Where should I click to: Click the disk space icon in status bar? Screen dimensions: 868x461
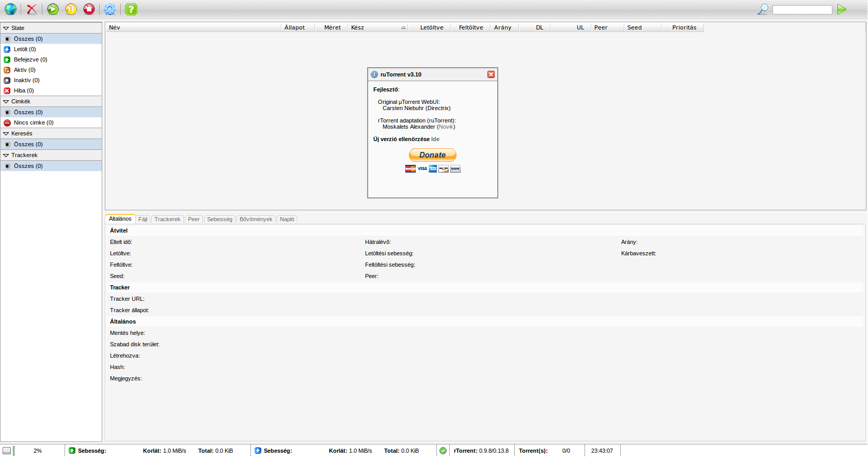tap(7, 451)
